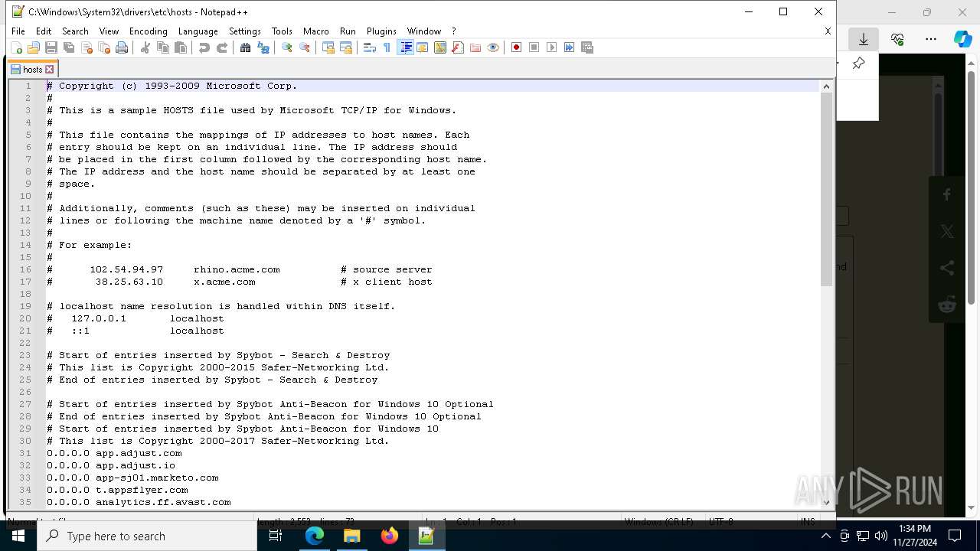Screen dimensions: 980x551
Task: Run macro multiple times icon
Action: point(570,47)
